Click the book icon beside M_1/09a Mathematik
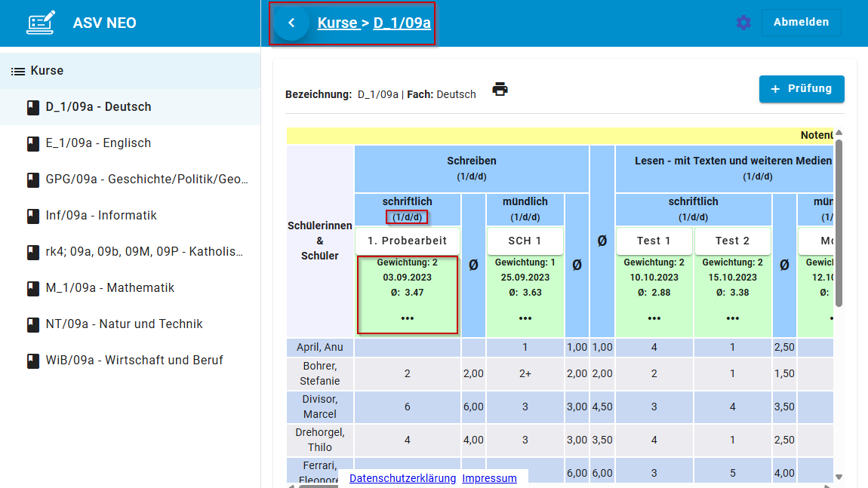Screen dimensions: 868x488 click(32, 288)
